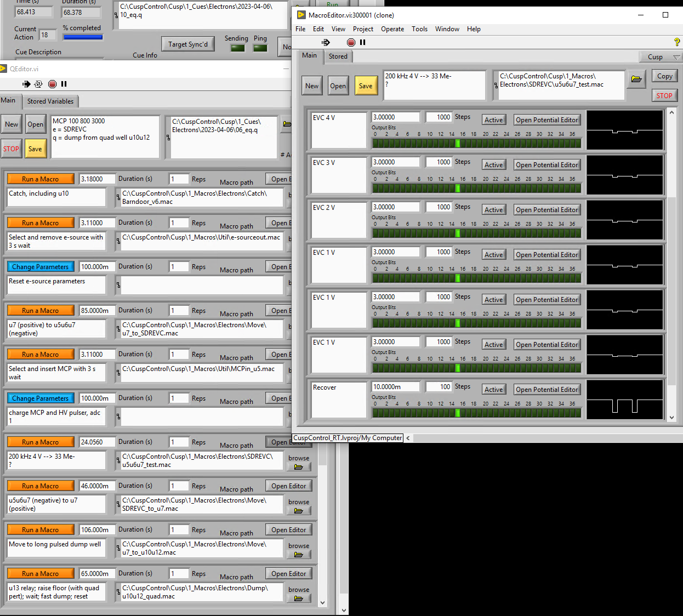Click Open Editor for SDREVC_to_u7.mac row
This screenshot has width=683, height=616.
[x=289, y=486]
